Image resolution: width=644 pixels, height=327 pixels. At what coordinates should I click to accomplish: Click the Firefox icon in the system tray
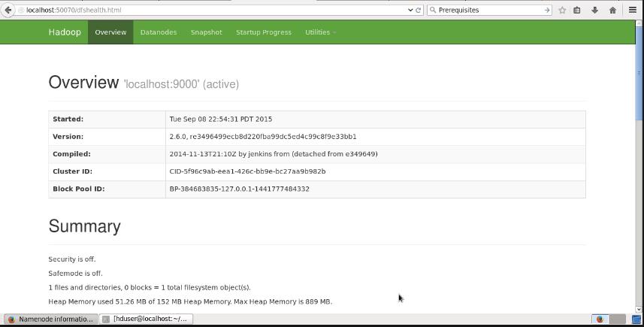600,319
